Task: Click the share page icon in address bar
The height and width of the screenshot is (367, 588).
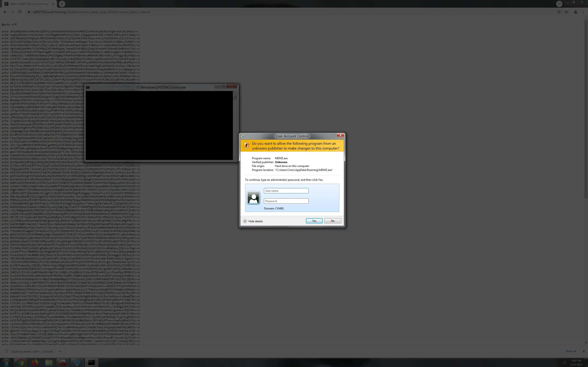Action: click(x=559, y=12)
